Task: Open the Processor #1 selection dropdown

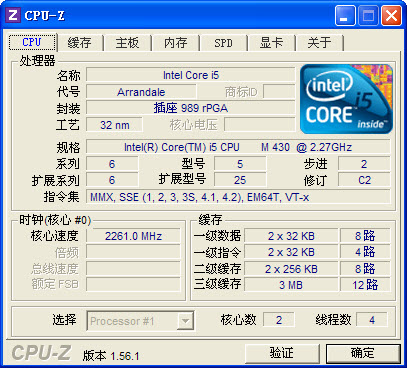Action: (140, 321)
